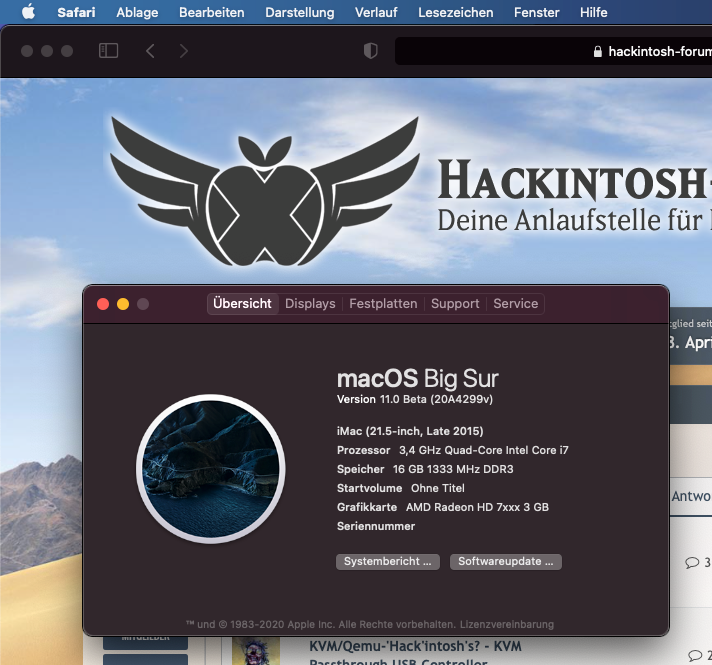This screenshot has height=665, width=712.
Task: Click the Big Sur round wallpaper icon
Action: (x=211, y=469)
